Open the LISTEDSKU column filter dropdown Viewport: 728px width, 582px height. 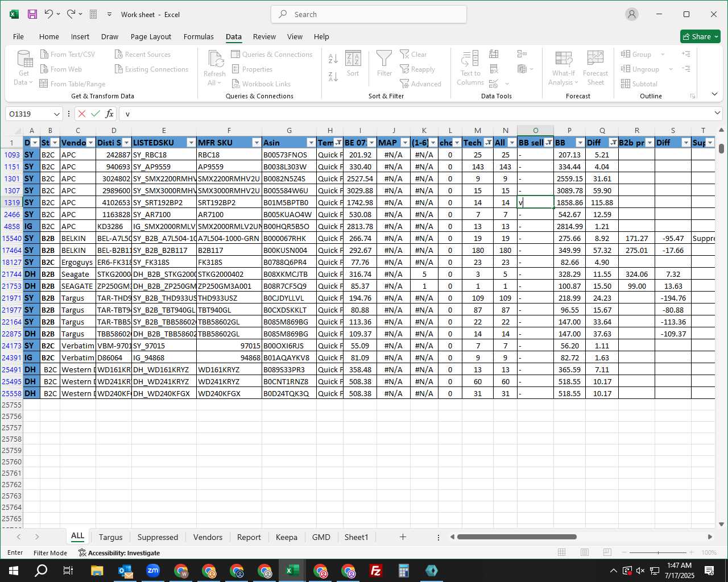click(x=191, y=143)
